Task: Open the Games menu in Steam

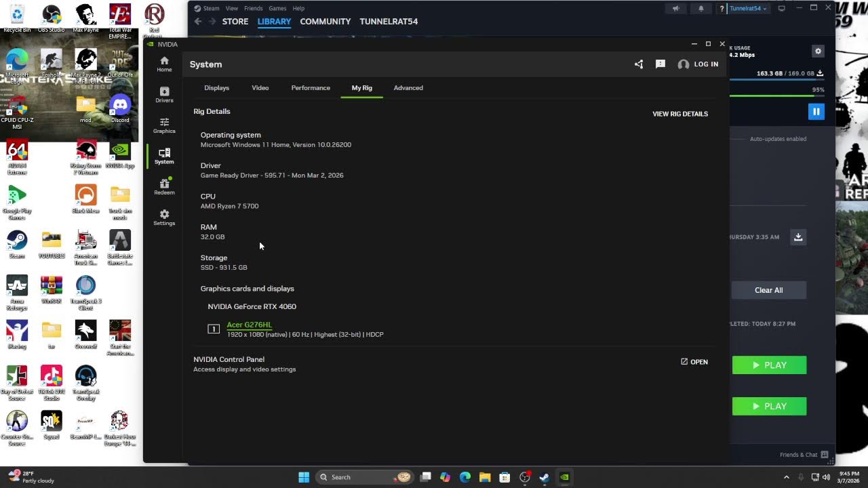Action: [277, 8]
